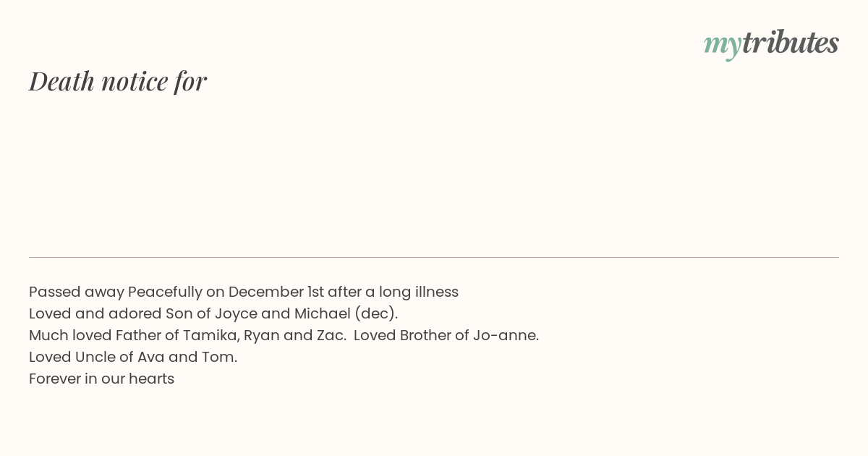Click the empty name area below heading
The width and height of the screenshot is (868, 456).
[434, 174]
